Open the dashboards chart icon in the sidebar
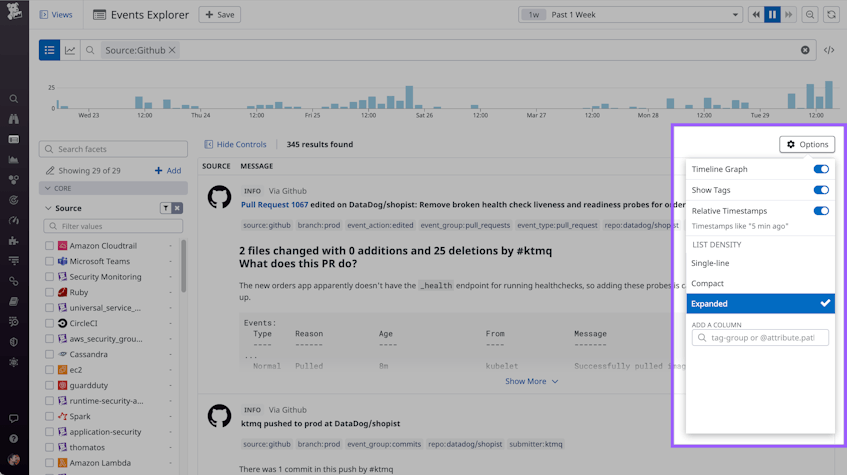 14,159
